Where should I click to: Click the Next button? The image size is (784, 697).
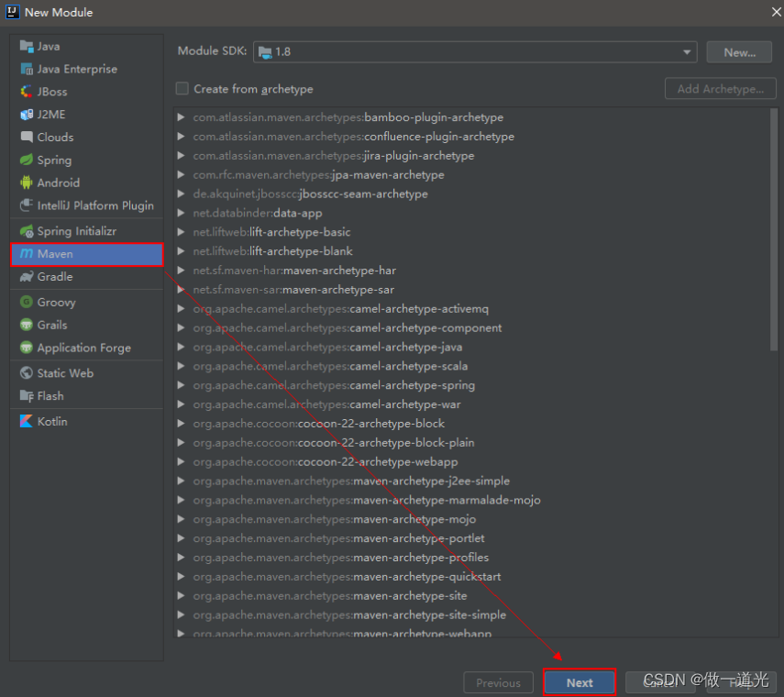tap(580, 682)
